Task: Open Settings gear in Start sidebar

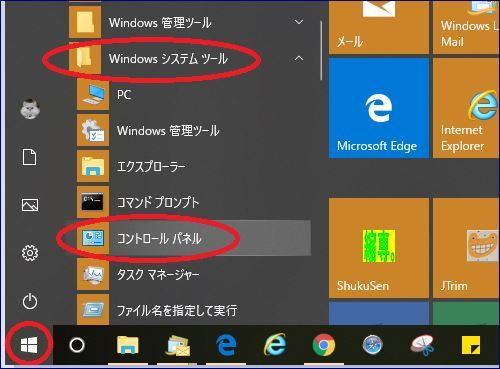Action: [x=30, y=253]
